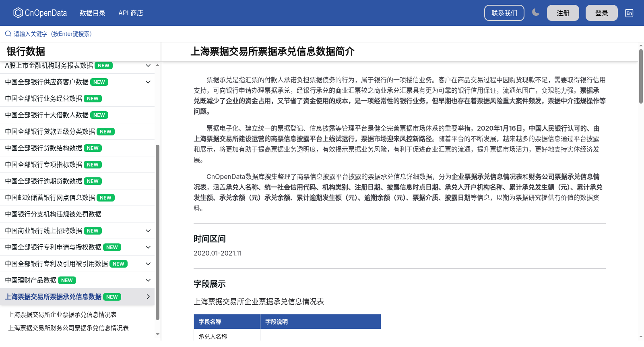Click sidebar scrollbar down arrow
This screenshot has width=644, height=347.
(x=157, y=334)
